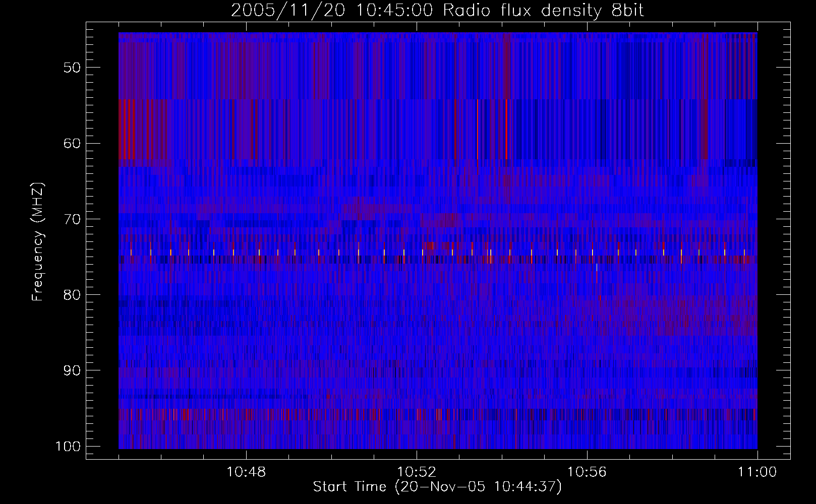
Task: Click the 'Frequency (MHZ)' axis label
Action: (x=38, y=242)
